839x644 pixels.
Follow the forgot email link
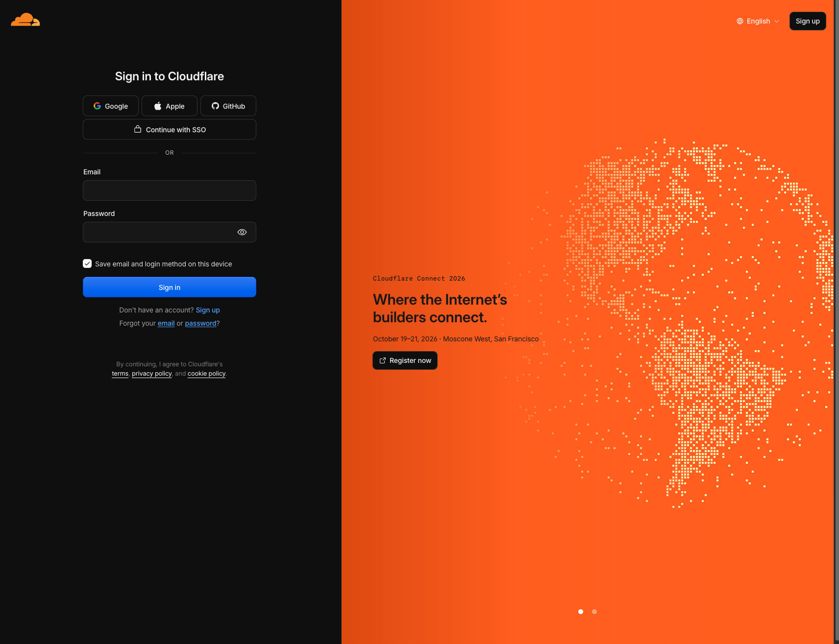point(166,323)
